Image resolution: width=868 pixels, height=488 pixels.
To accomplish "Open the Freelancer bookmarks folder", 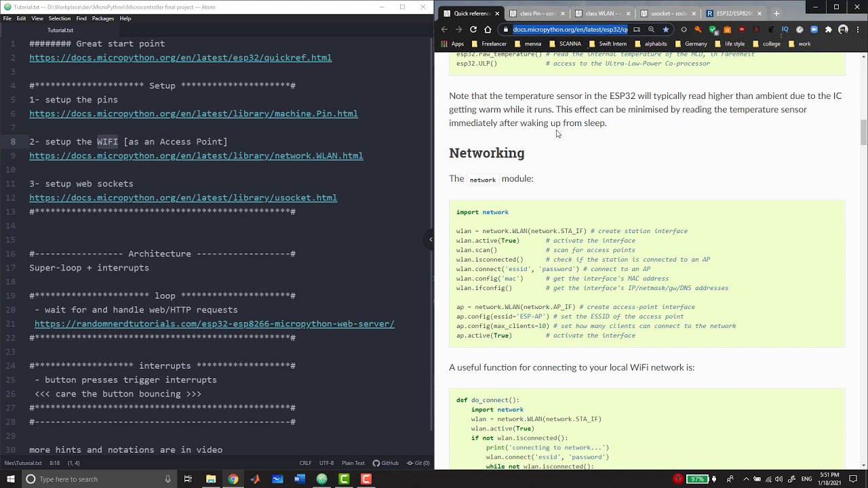I will 488,43.
